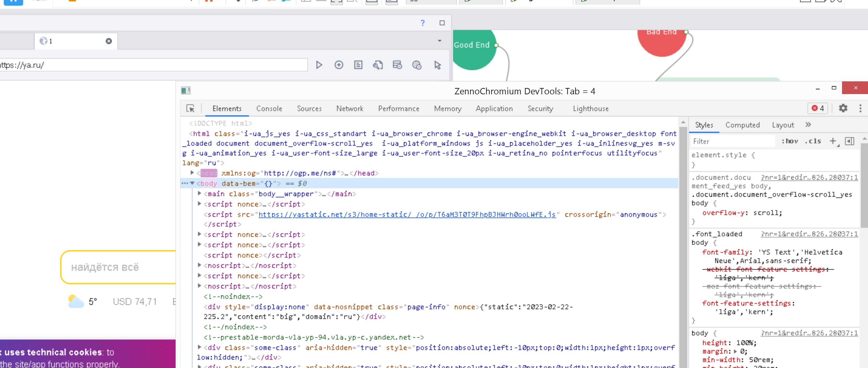The height and width of the screenshot is (368, 868).
Task: Click the help question mark icon
Action: 422,23
